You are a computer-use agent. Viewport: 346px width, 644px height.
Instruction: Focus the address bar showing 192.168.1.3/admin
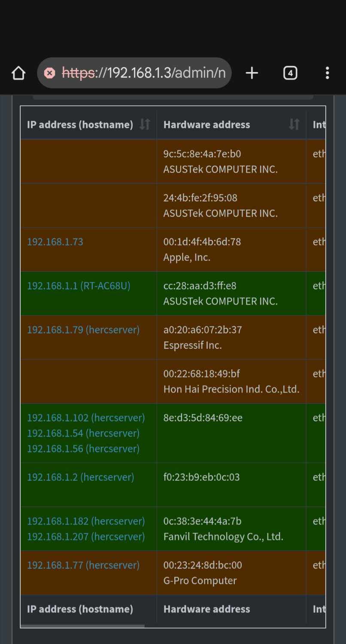[x=134, y=73]
